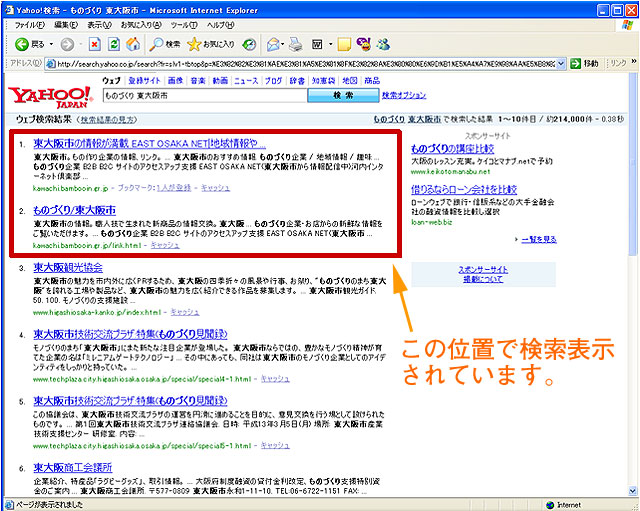Open Favorites (お気に入り) star button
Viewport: 640px width, 511px height.
211,44
